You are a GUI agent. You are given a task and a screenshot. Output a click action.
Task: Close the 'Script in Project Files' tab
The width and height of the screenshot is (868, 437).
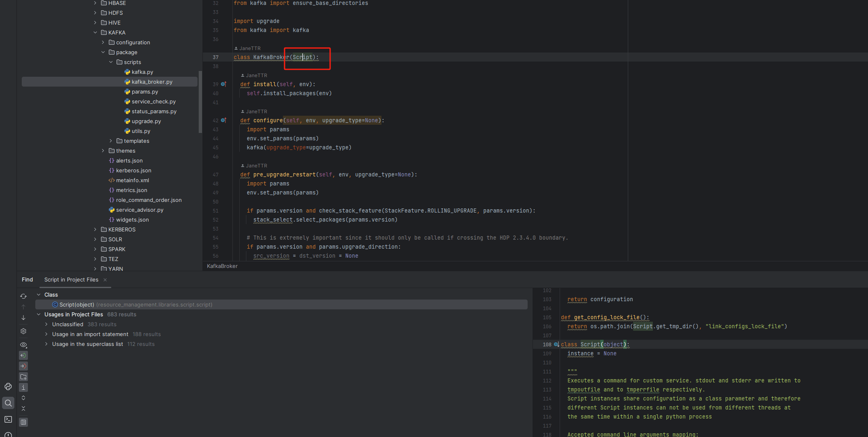coord(105,280)
